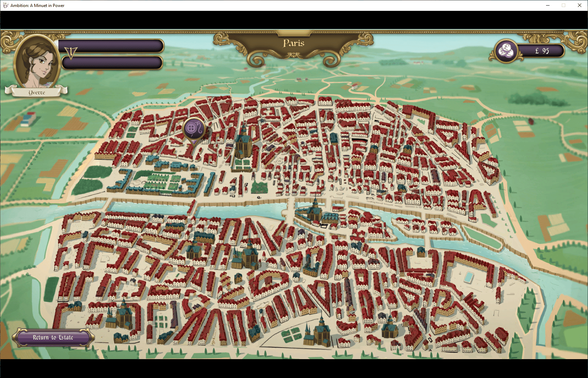Close the Ambition game window
Screen dimensions: 588x378
click(x=580, y=5)
